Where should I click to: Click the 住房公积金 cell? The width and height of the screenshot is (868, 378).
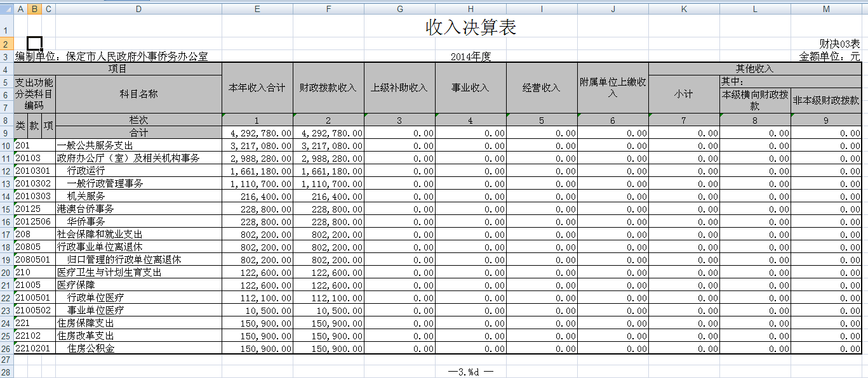(91, 348)
